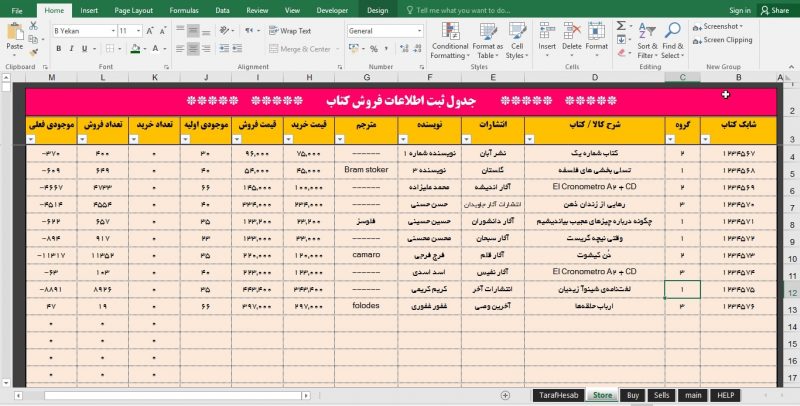Click the Format Painter brush icon

click(34, 52)
